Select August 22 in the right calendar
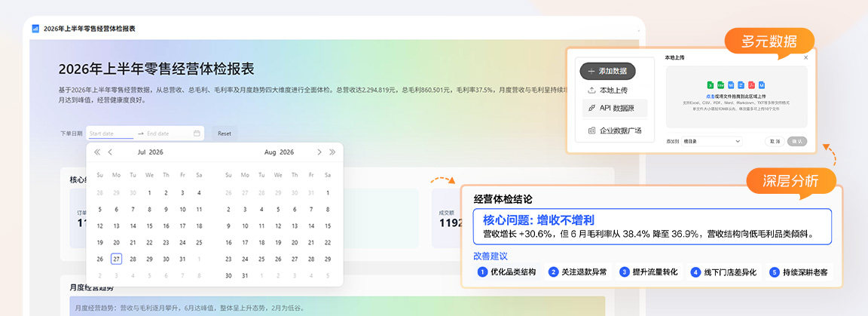Screen dimensions: 868x316 pyautogui.click(x=328, y=242)
